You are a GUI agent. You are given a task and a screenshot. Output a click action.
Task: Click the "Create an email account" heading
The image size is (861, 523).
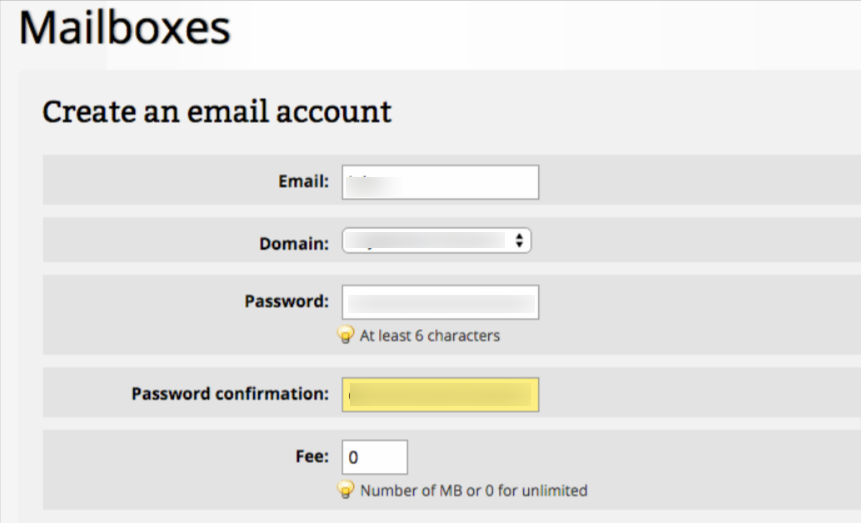tap(217, 111)
